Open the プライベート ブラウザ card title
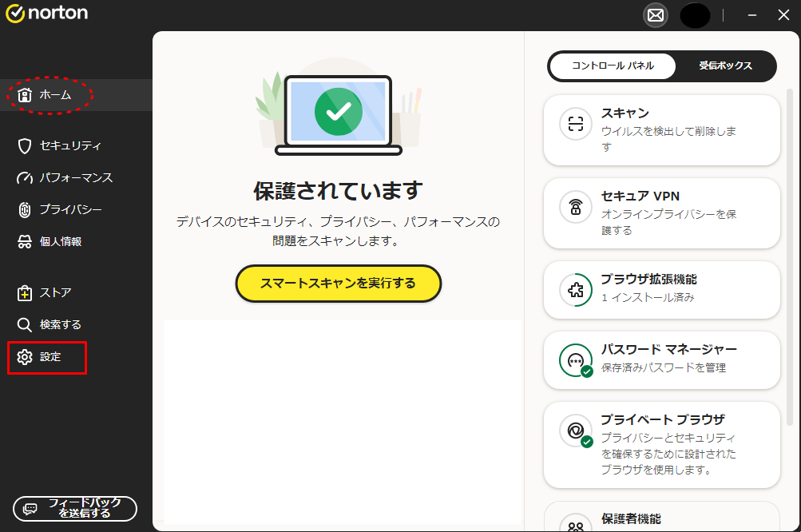The width and height of the screenshot is (801, 532). pos(663,420)
